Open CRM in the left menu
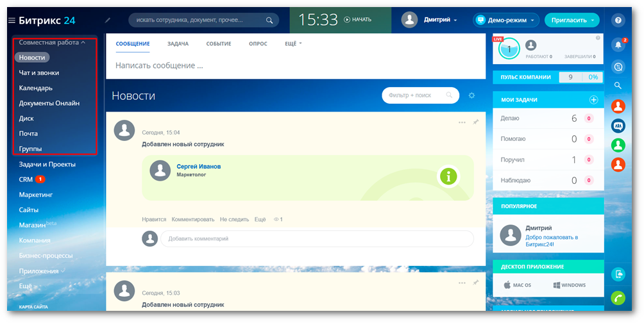Screen dimensions: 644x323 [x=26, y=179]
